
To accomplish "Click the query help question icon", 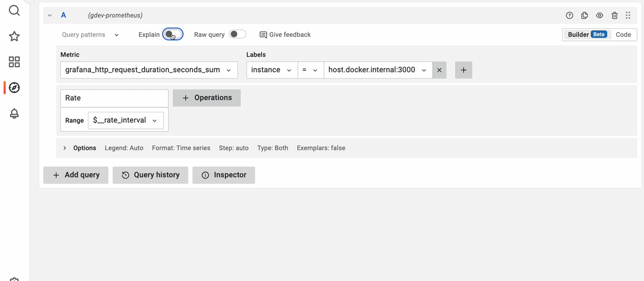I will pyautogui.click(x=569, y=15).
